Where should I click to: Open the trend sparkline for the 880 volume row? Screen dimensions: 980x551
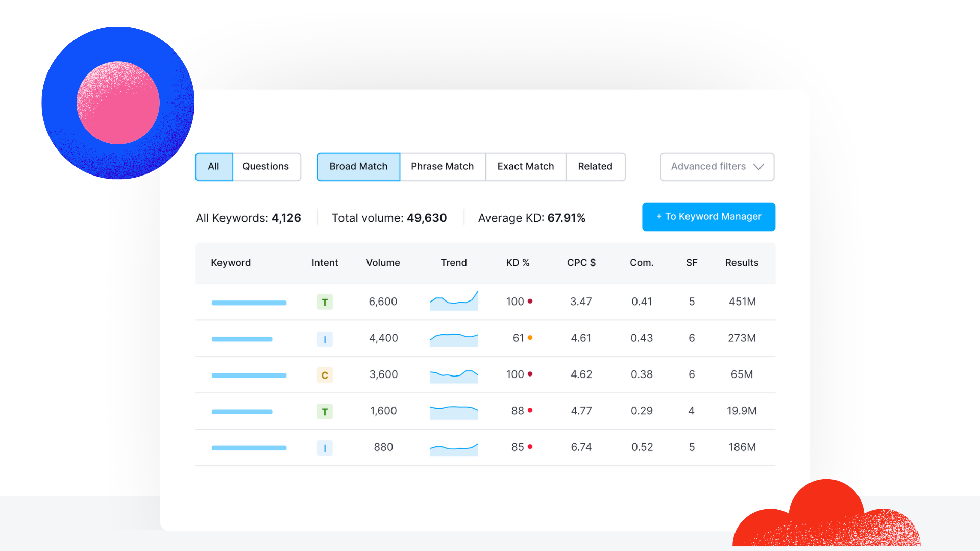[454, 449]
